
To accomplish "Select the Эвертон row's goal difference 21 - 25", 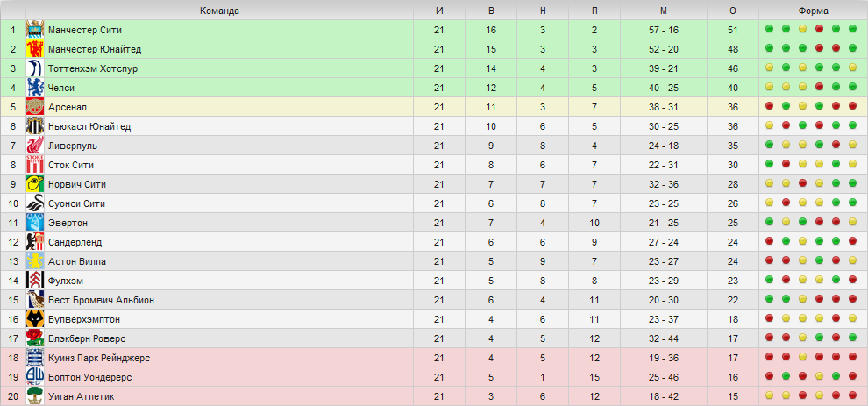I will pyautogui.click(x=664, y=223).
